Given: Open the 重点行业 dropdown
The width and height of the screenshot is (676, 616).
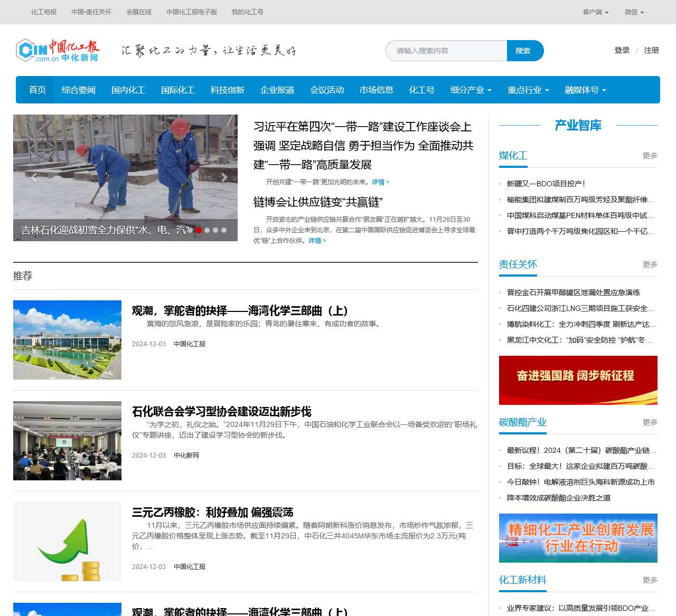Looking at the screenshot, I should coord(528,90).
